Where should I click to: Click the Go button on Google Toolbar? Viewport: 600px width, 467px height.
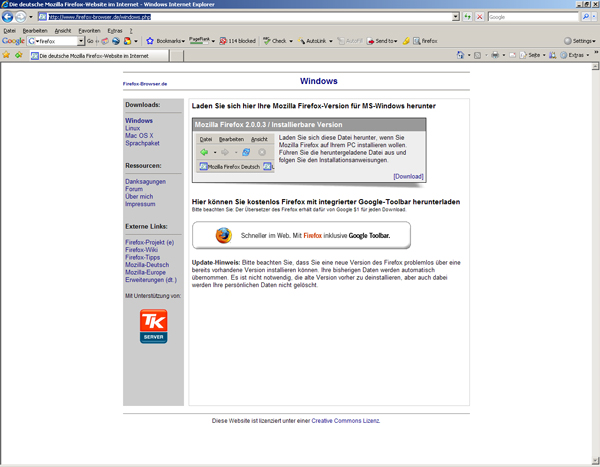coord(90,41)
